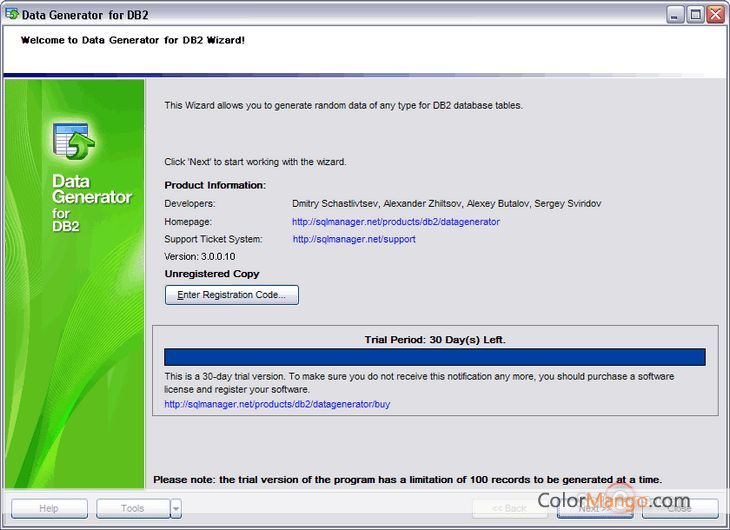The width and height of the screenshot is (730, 530).
Task: Click the 'Product Information:' heading
Action: pos(215,185)
